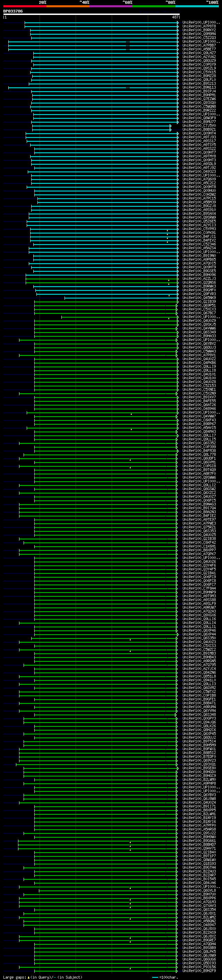Select the label UniRef100_C0PK91
The width and height of the screenshot is (222, 980).
coord(199,233)
